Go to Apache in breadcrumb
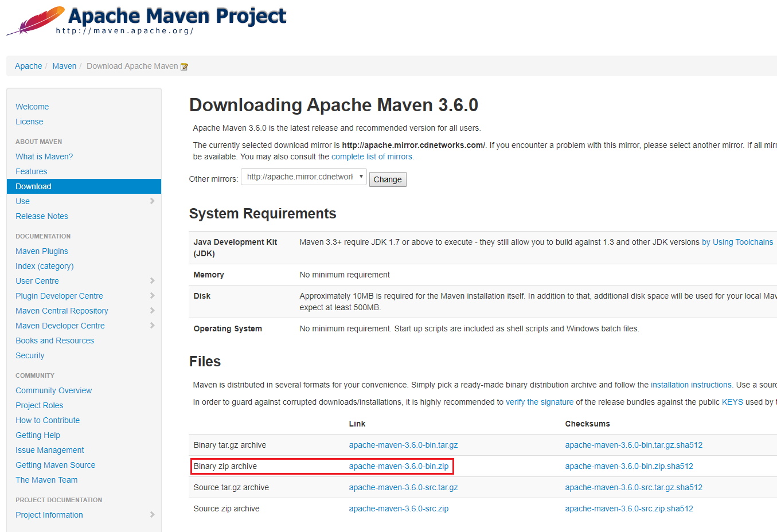 pos(29,66)
